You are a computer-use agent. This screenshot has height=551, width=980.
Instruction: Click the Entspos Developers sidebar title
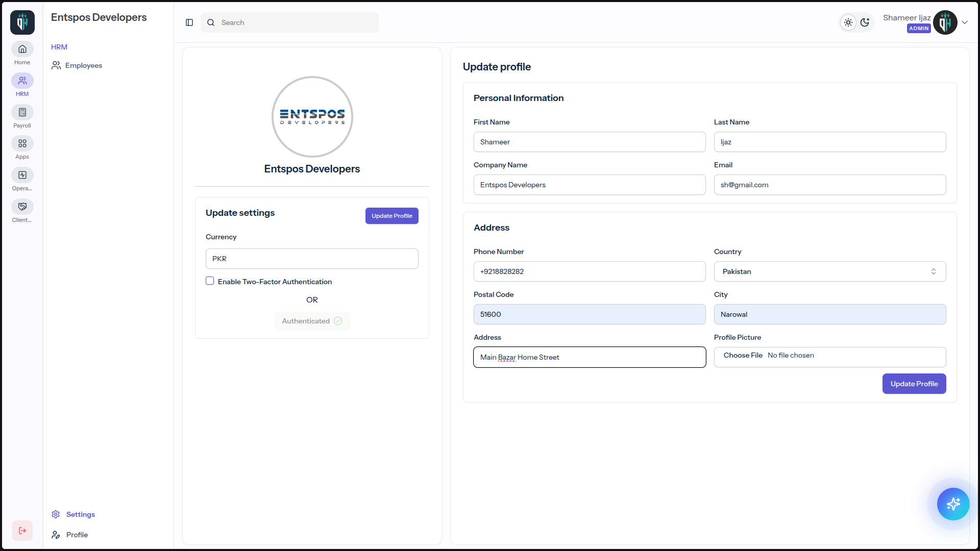[x=99, y=17]
